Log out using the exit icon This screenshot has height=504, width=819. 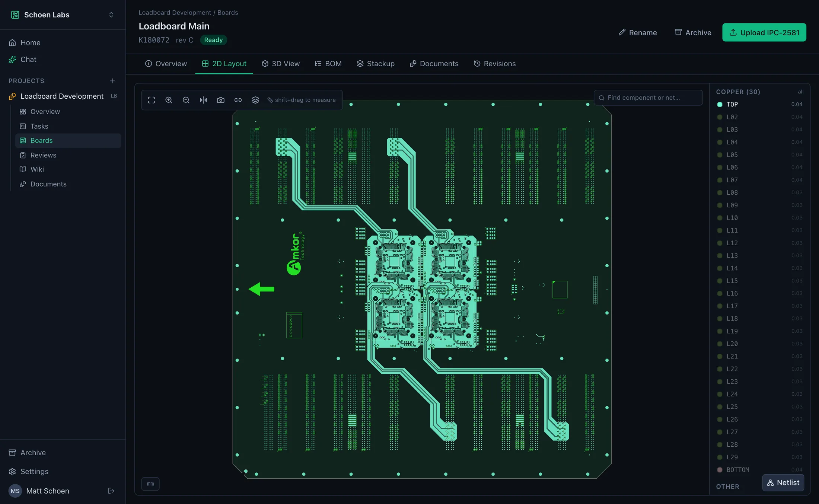[111, 491]
